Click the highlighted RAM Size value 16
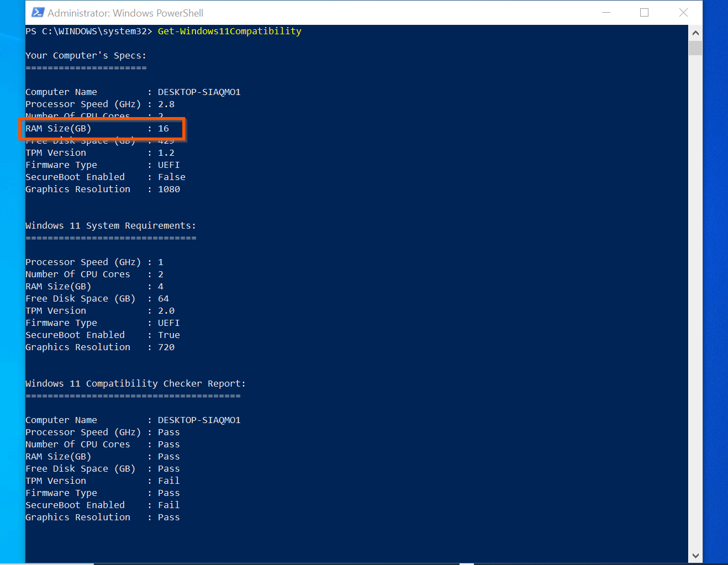This screenshot has height=565, width=728. pos(163,129)
